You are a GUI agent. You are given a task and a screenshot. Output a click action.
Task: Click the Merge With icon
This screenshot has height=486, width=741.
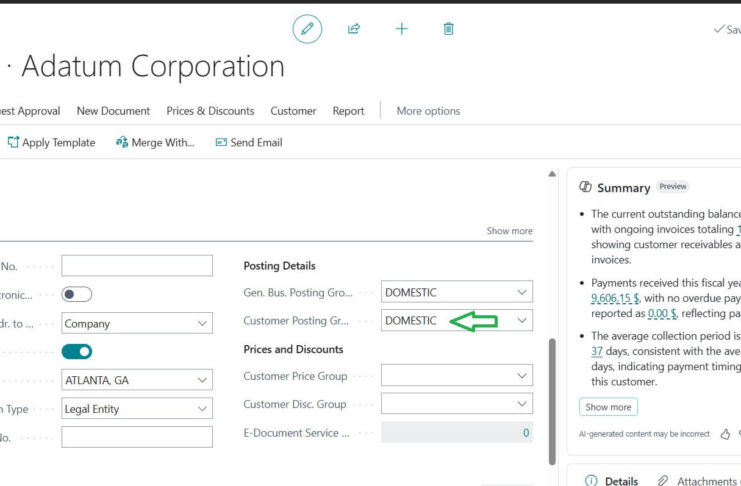[122, 142]
